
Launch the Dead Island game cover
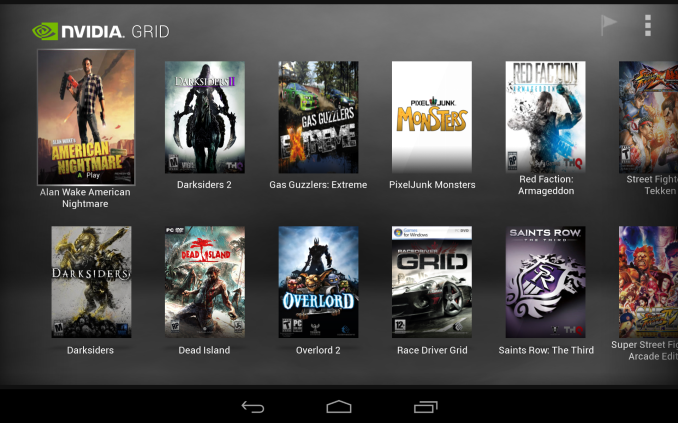click(x=205, y=282)
